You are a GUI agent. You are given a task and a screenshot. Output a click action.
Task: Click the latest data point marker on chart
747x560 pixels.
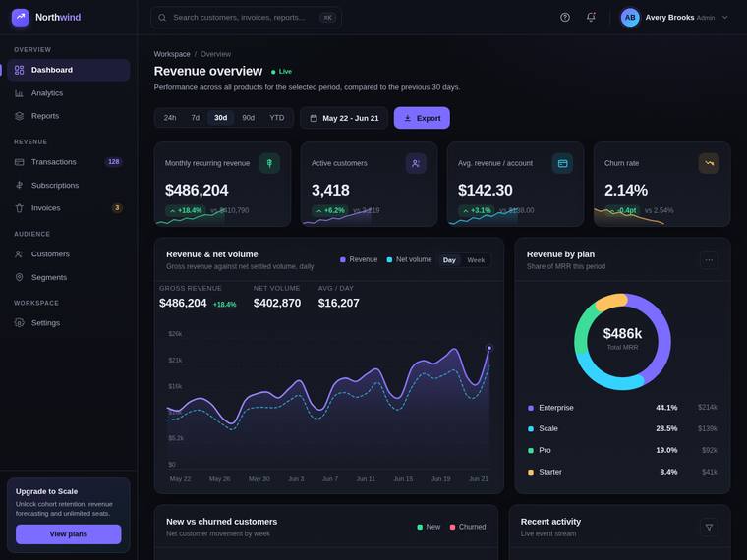click(x=488, y=348)
